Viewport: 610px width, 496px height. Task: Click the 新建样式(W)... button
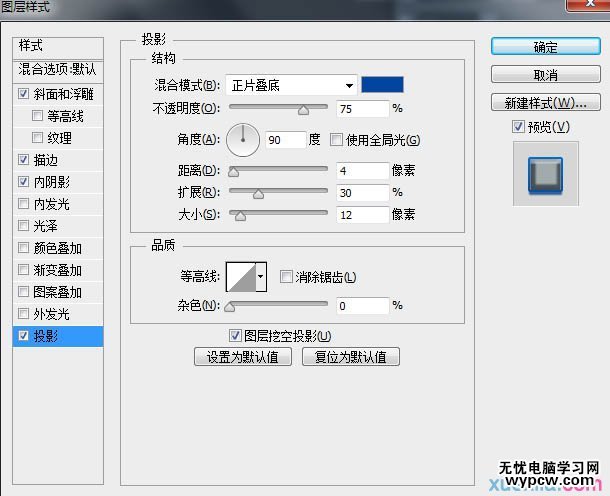(x=546, y=103)
